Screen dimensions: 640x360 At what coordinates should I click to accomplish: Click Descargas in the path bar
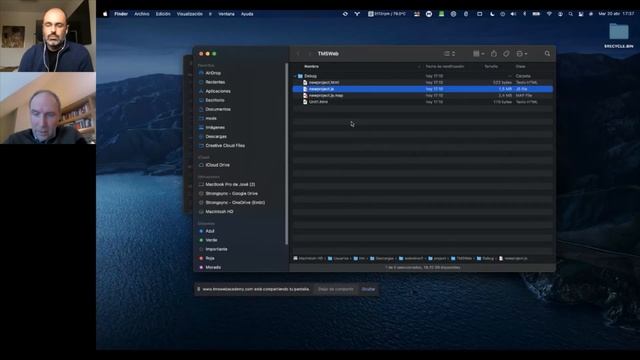pyautogui.click(x=382, y=258)
